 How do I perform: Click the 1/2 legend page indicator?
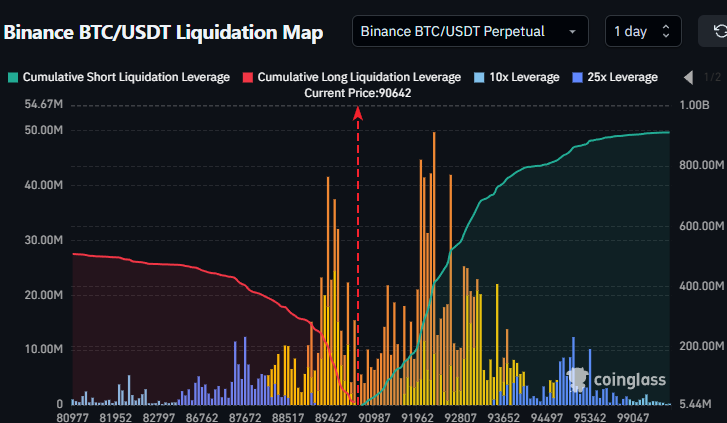coord(712,77)
